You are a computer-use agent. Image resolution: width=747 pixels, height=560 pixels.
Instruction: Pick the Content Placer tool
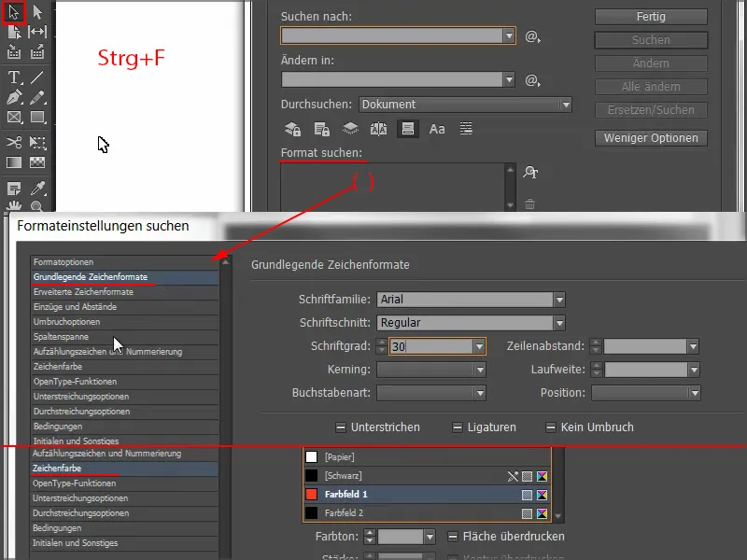(x=37, y=51)
